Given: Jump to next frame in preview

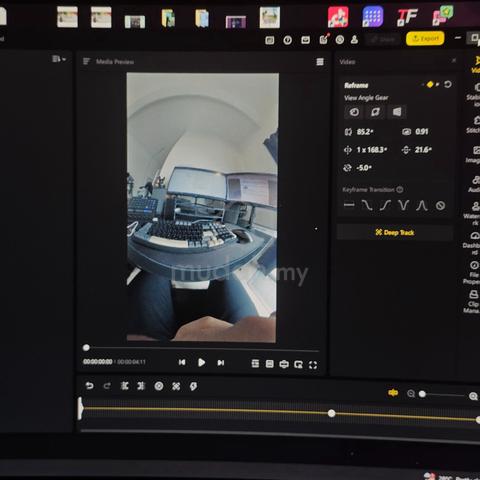Looking at the screenshot, I should point(221,363).
